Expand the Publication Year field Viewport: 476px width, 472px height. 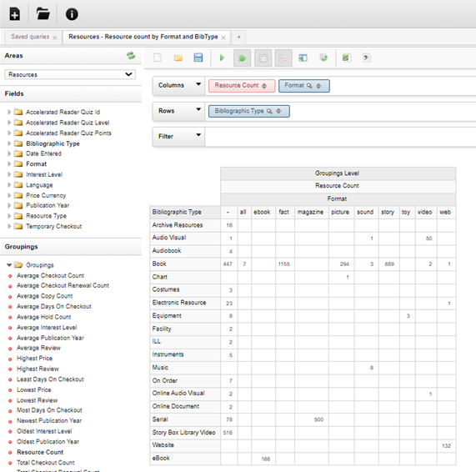point(9,206)
